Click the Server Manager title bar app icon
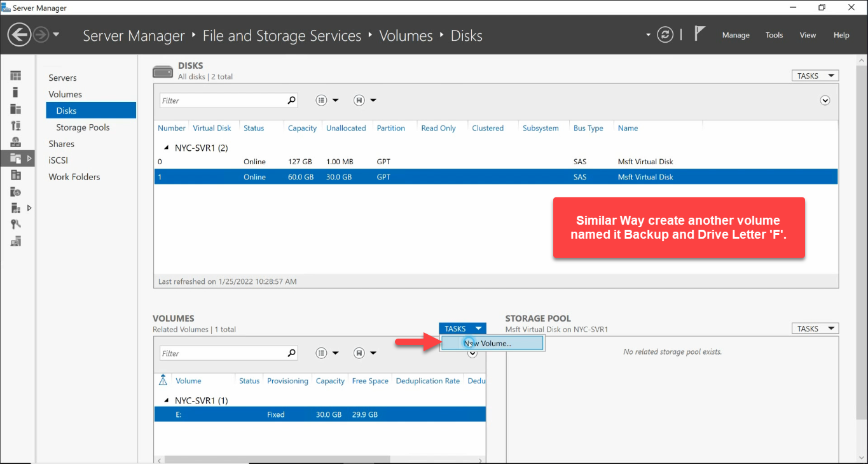This screenshot has height=464, width=868. 6,8
